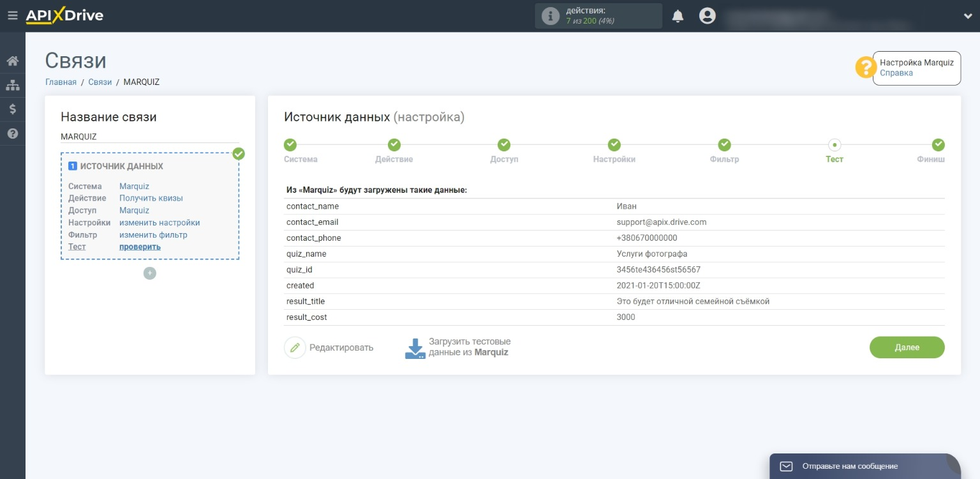The image size is (980, 479).
Task: Click the download test data icon
Action: 415,348
